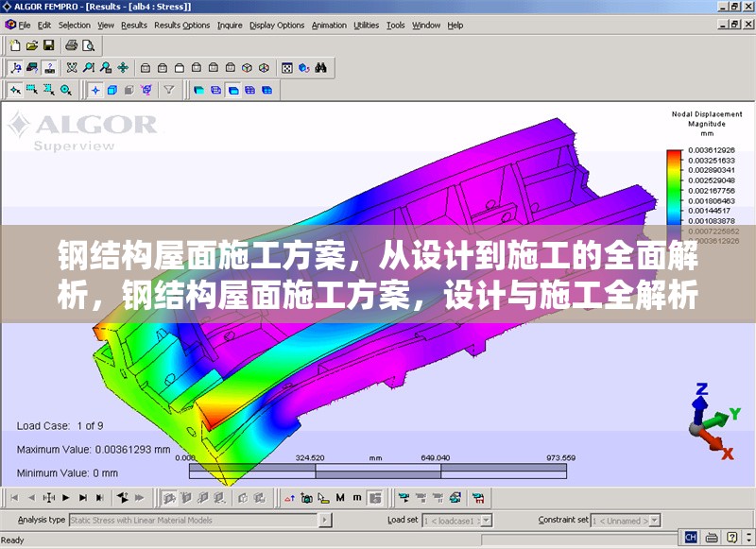Click the Help button on the status bar
This screenshot has width=756, height=549.
pos(731,536)
